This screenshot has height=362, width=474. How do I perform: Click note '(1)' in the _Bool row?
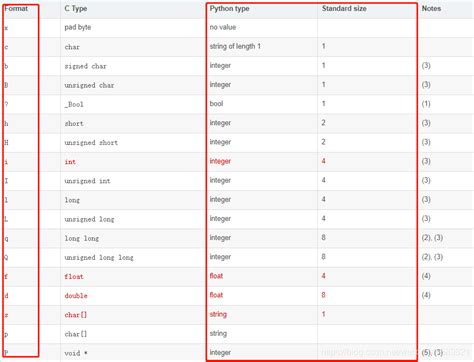426,104
